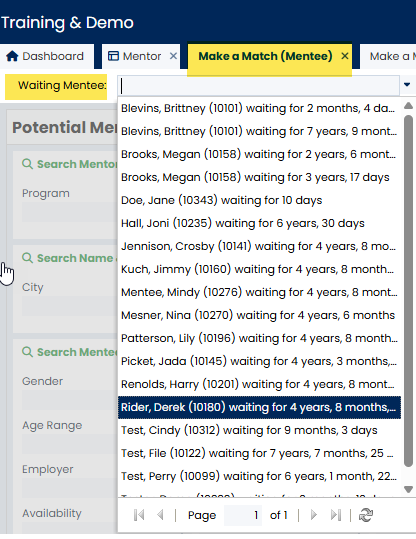The image size is (416, 539).
Task: Switch to the Dashboard tab
Action: [x=46, y=56]
